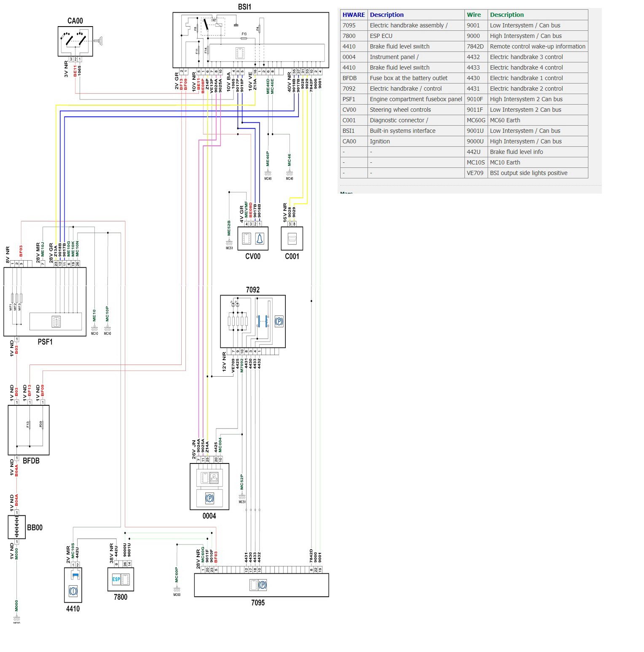Select the brake warning symbol in component 4410

73,591
